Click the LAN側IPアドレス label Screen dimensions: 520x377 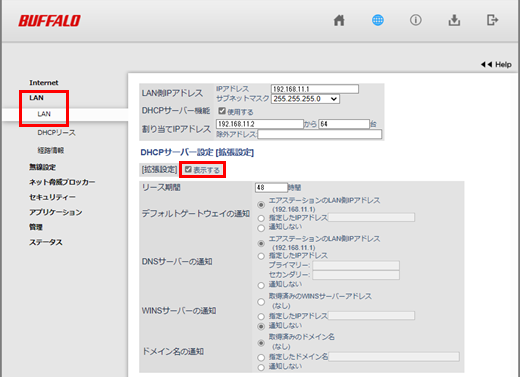pos(172,93)
